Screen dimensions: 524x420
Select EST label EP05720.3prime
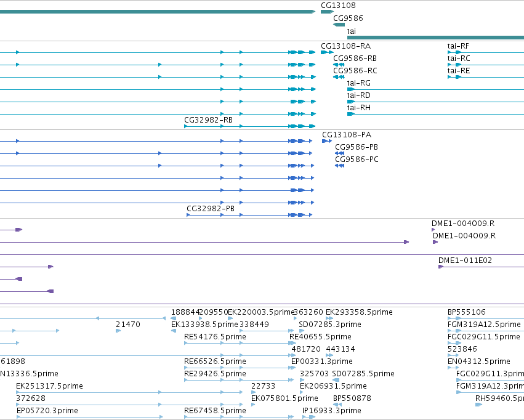[x=47, y=411]
